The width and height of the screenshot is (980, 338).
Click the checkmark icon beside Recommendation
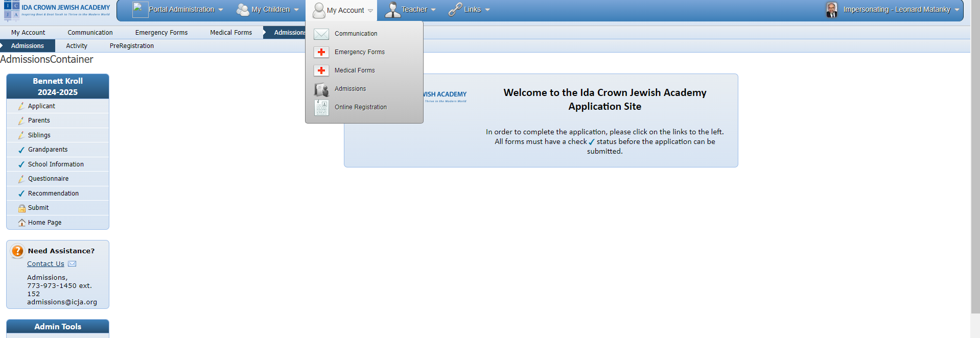coord(21,194)
